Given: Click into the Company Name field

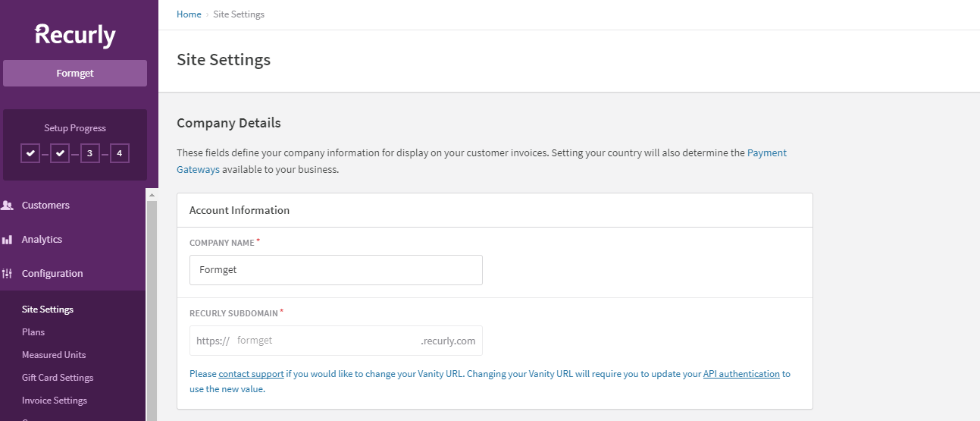Looking at the screenshot, I should pos(336,270).
